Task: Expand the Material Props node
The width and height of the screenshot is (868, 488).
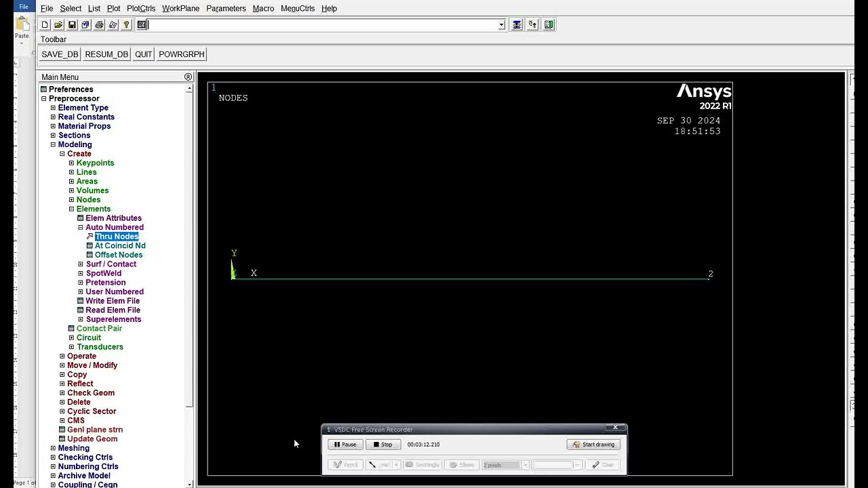Action: point(53,126)
